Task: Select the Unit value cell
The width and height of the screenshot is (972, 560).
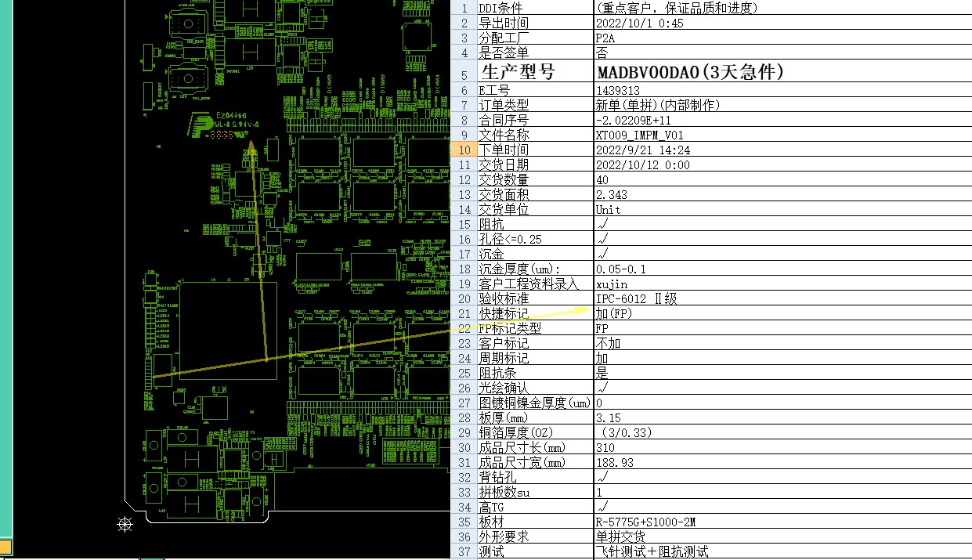Action: click(782, 209)
